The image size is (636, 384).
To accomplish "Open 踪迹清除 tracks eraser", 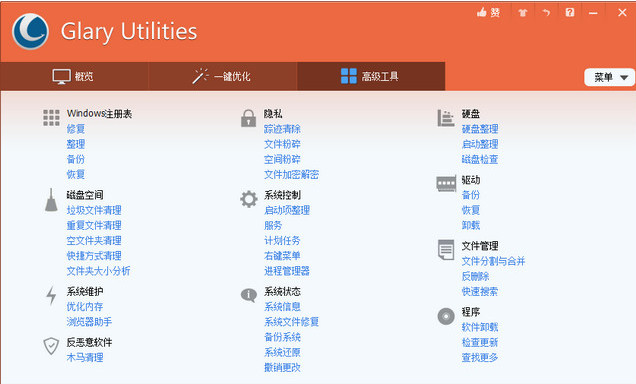I will [x=282, y=129].
